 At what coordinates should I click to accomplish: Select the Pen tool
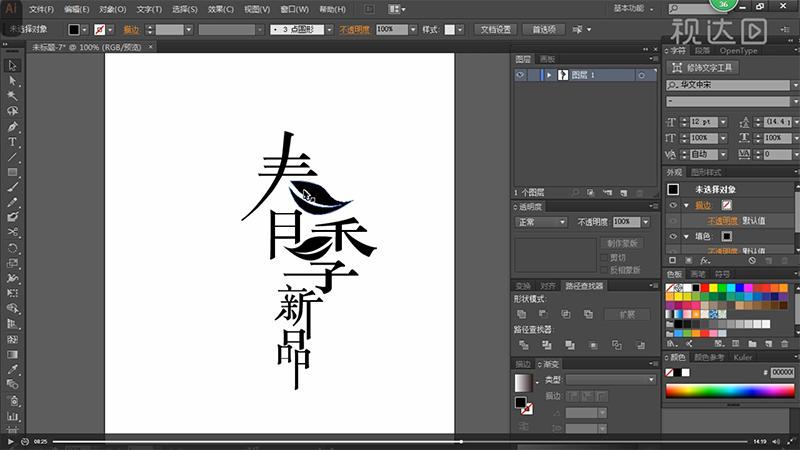(x=13, y=127)
